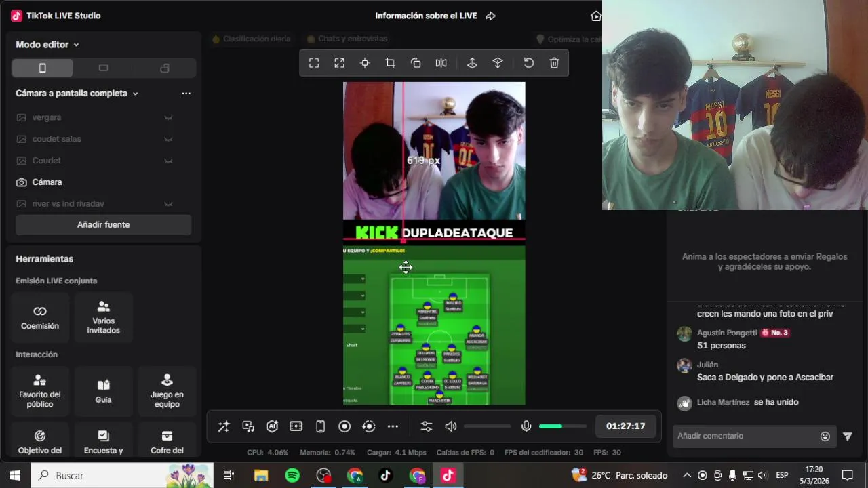
Task: Click the share arrow next to Información sobre el LIVE
Action: point(491,16)
